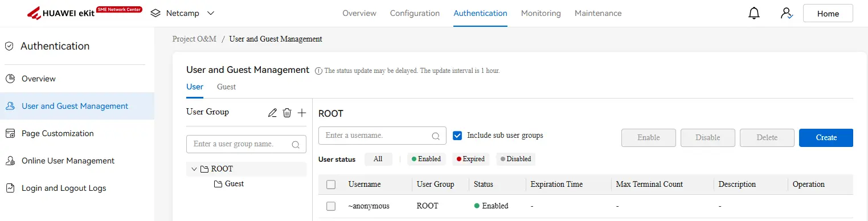
Task: Click the Guest folder icon in tree
Action: pos(218,184)
